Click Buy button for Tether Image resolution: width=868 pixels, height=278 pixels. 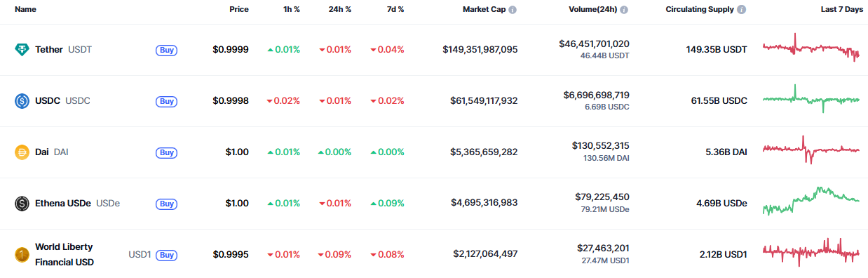(x=166, y=50)
